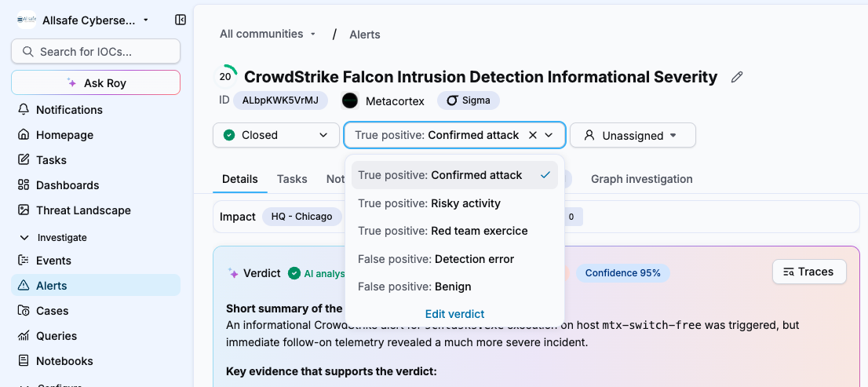Select False positive: Detection error
Viewport: 868px width, 387px height.
(x=454, y=259)
